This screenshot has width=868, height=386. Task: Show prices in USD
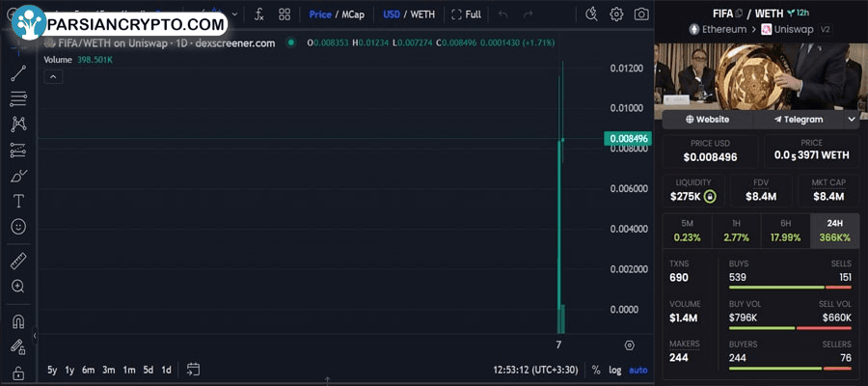[x=392, y=14]
